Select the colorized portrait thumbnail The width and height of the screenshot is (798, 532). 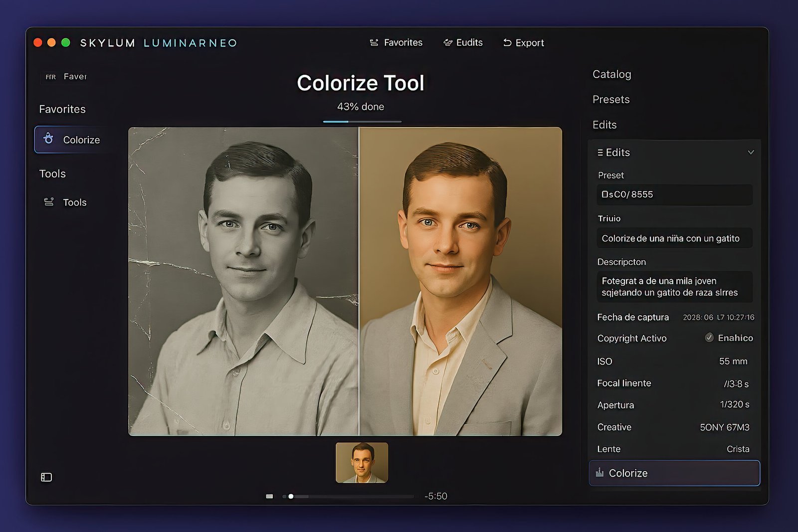tap(362, 463)
